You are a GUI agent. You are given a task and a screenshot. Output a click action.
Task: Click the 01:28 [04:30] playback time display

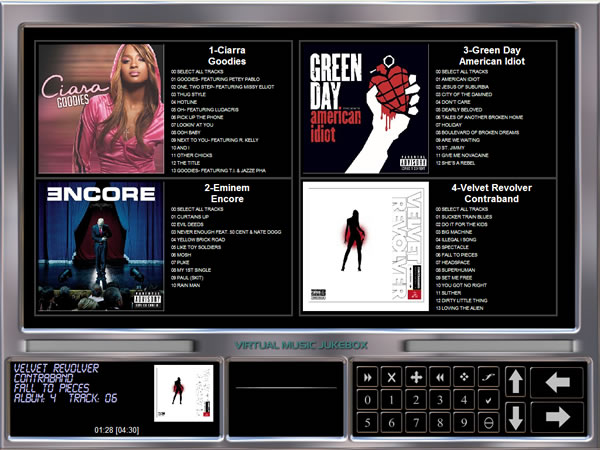click(x=117, y=430)
